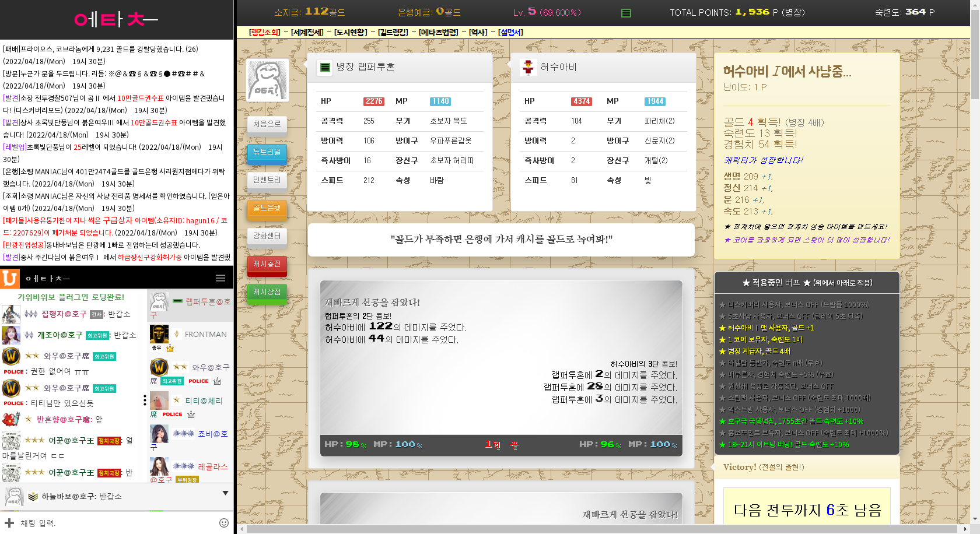Click 티티@체리 bird avatar in user list

coord(159,400)
